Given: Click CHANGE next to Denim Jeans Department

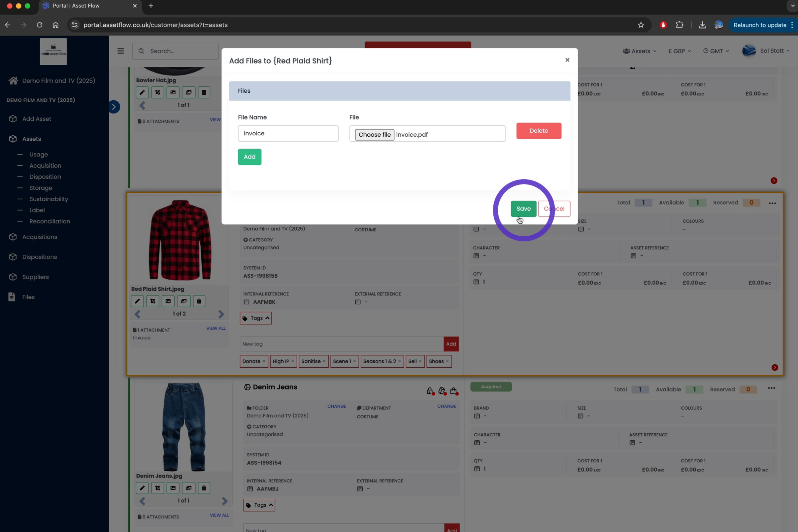Looking at the screenshot, I should [x=447, y=407].
